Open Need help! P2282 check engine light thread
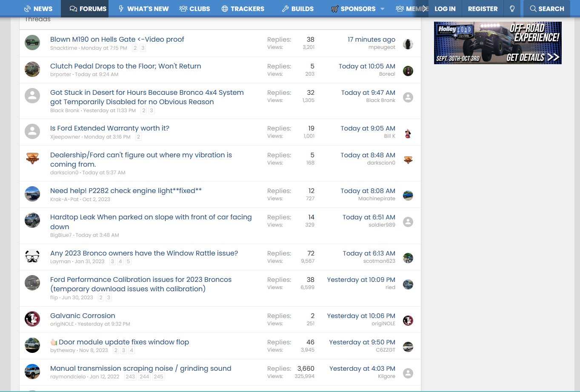Image resolution: width=580 pixels, height=392 pixels. click(x=126, y=190)
